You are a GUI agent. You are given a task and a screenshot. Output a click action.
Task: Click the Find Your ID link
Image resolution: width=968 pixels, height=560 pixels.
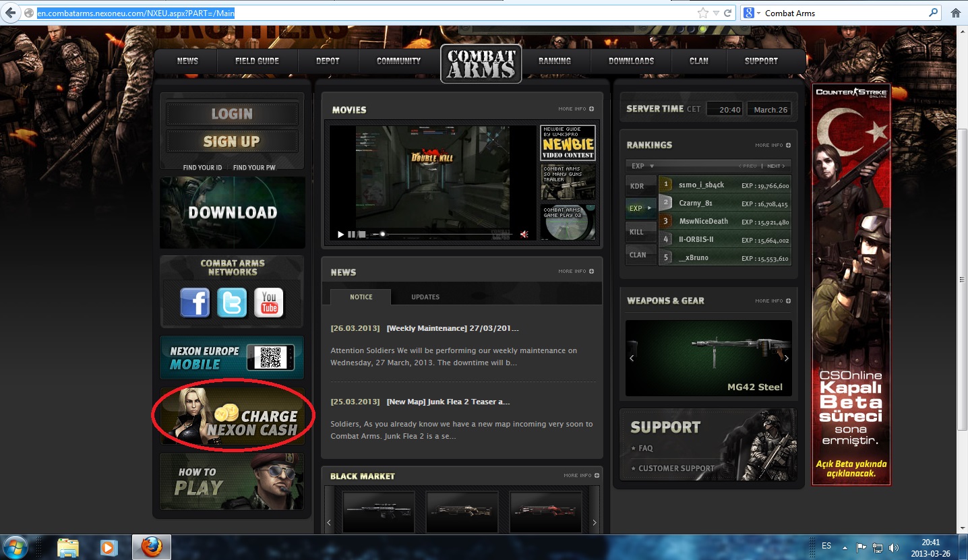(202, 167)
